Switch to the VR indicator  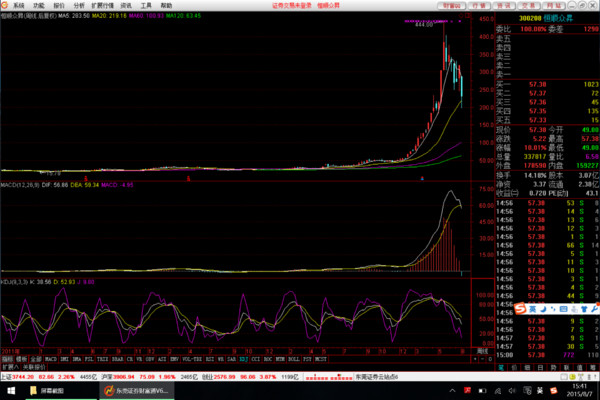pos(139,359)
